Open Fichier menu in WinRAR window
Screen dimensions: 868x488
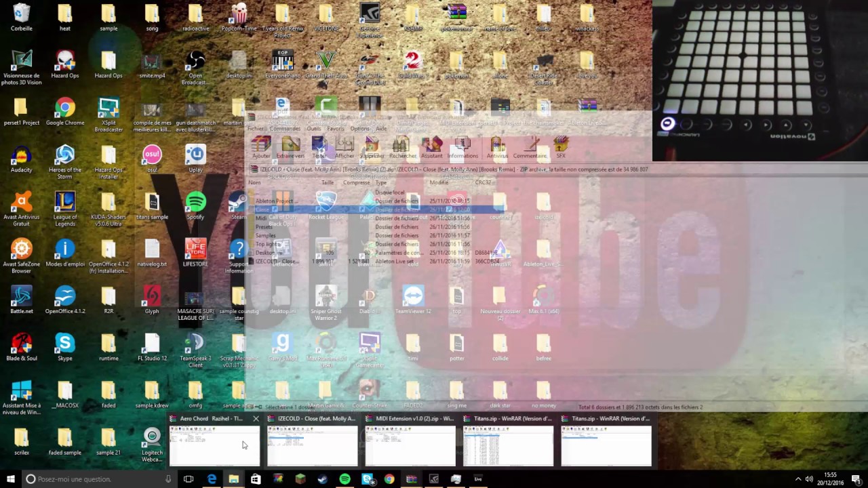(x=256, y=128)
